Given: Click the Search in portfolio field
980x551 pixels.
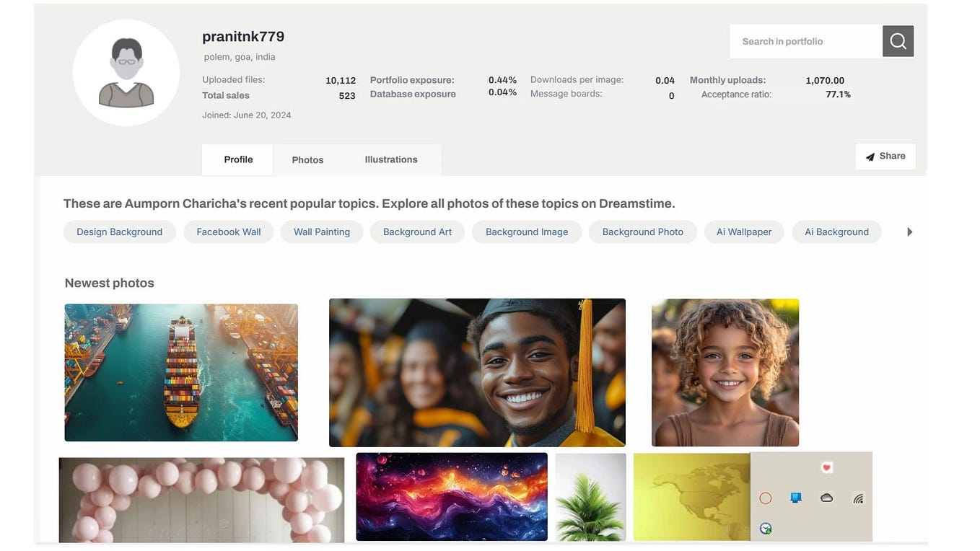Looking at the screenshot, I should coord(806,41).
